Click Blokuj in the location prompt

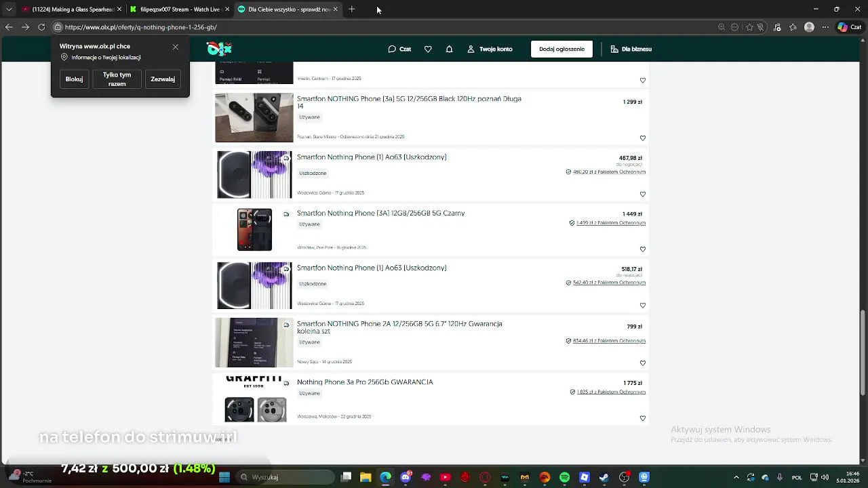[x=74, y=79]
